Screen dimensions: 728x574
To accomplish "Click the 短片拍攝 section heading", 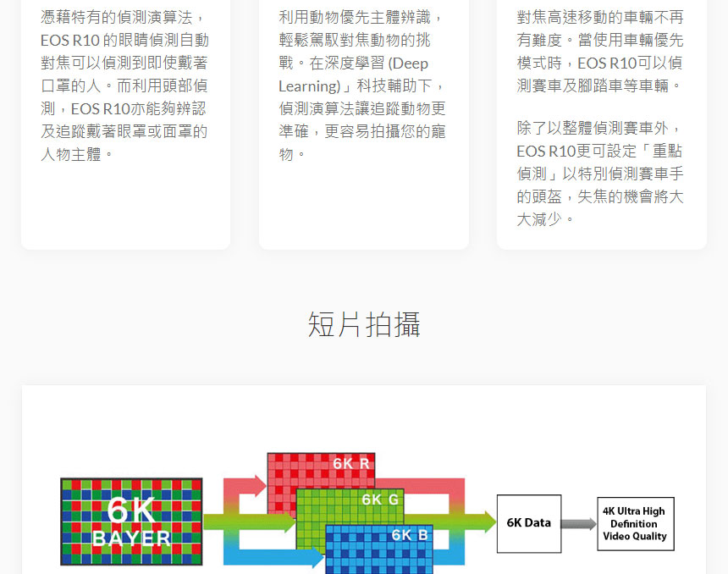I will (364, 324).
